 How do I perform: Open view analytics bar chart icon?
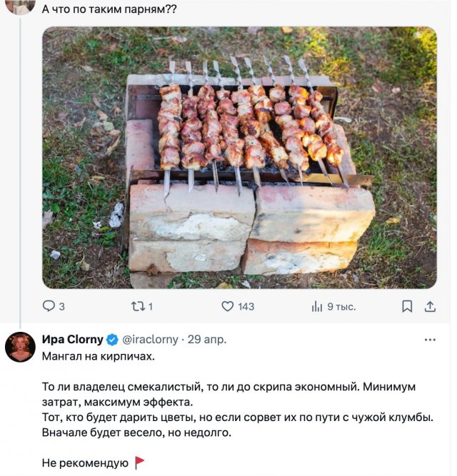click(317, 306)
